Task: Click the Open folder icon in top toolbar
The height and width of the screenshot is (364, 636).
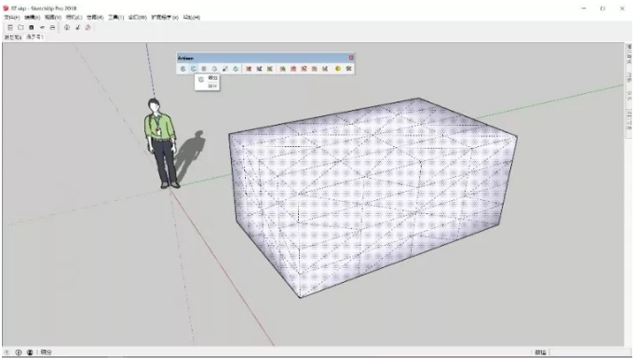Action: point(20,28)
